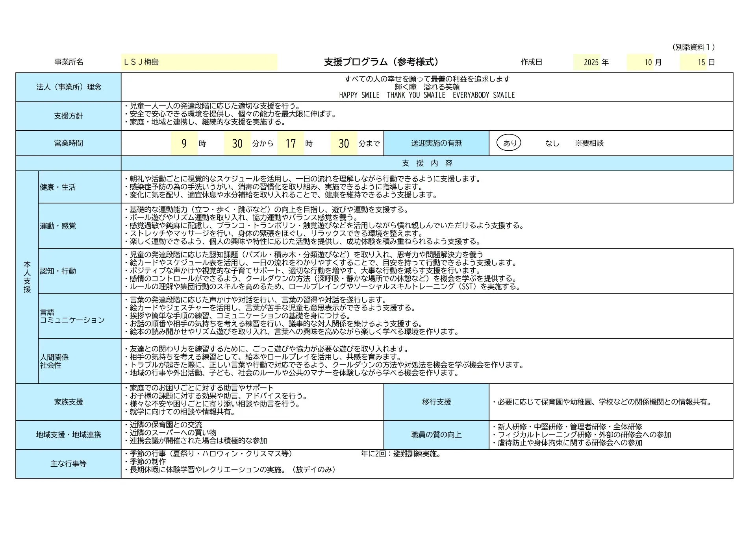The width and height of the screenshot is (756, 534).
Task: Select the 法人（事業所）理念 header cell
Action: click(69, 87)
